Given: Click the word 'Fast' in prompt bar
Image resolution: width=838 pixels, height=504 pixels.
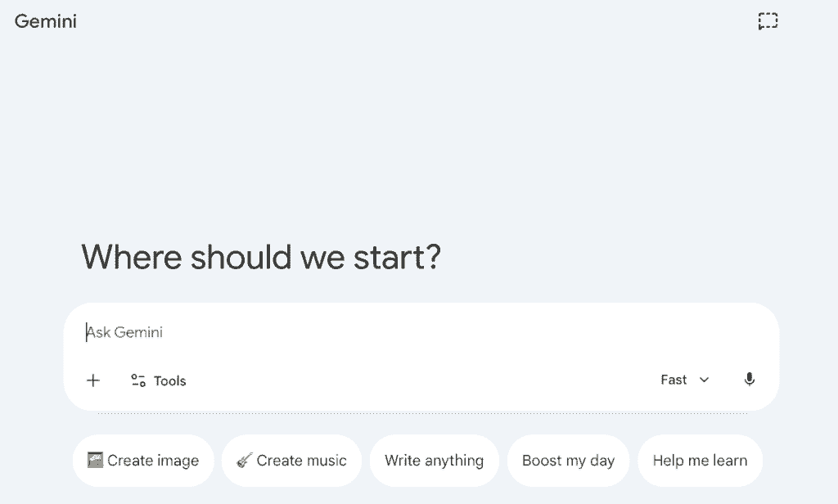Looking at the screenshot, I should point(674,380).
